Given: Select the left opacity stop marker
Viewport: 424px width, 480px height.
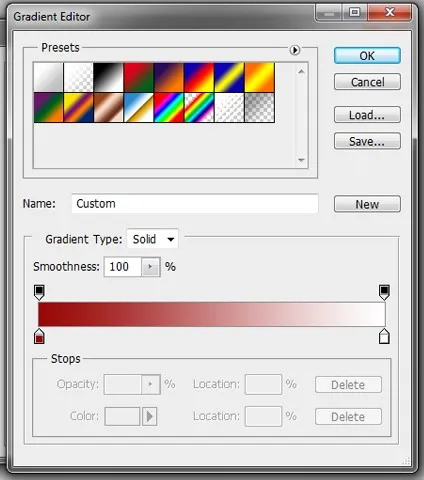Looking at the screenshot, I should pos(39,292).
